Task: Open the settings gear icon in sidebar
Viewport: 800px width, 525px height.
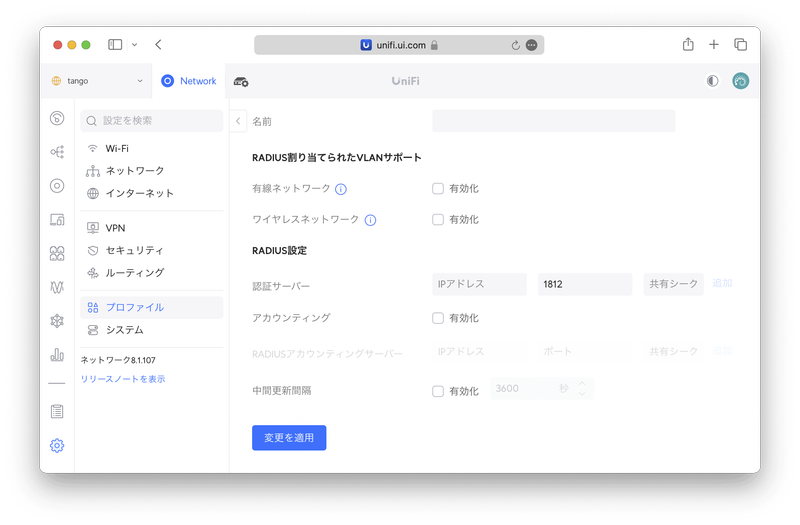Action: point(57,445)
